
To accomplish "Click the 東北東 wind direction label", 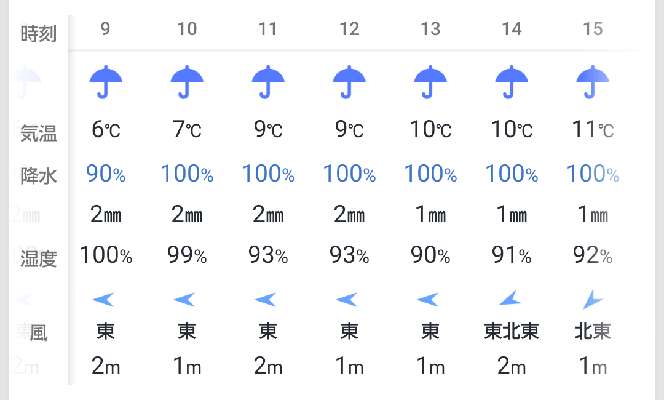I will pyautogui.click(x=512, y=331).
